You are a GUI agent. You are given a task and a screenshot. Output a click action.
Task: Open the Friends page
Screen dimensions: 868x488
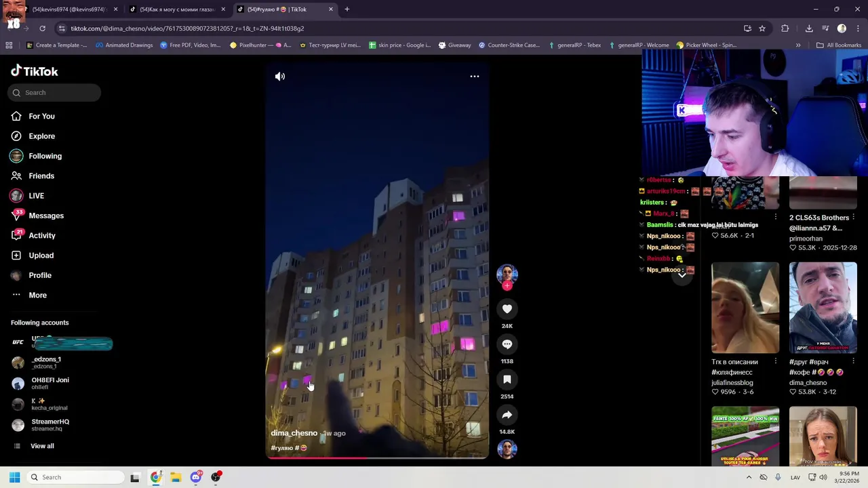pyautogui.click(x=41, y=176)
